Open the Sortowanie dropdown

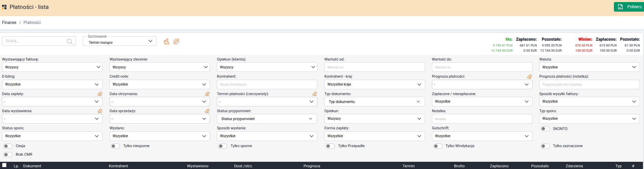click(119, 41)
